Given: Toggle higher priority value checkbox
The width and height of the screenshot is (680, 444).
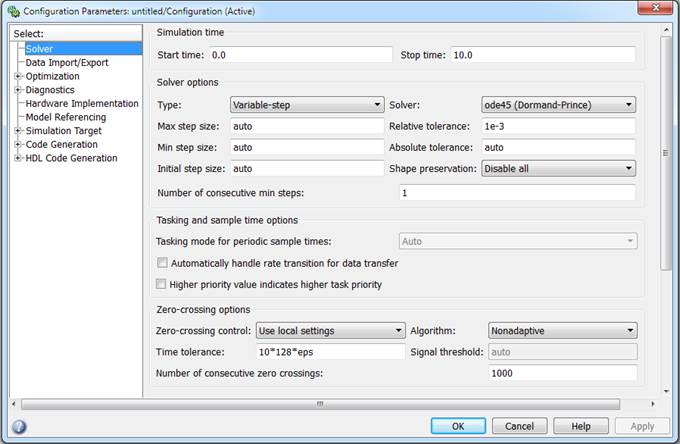Looking at the screenshot, I should (161, 284).
